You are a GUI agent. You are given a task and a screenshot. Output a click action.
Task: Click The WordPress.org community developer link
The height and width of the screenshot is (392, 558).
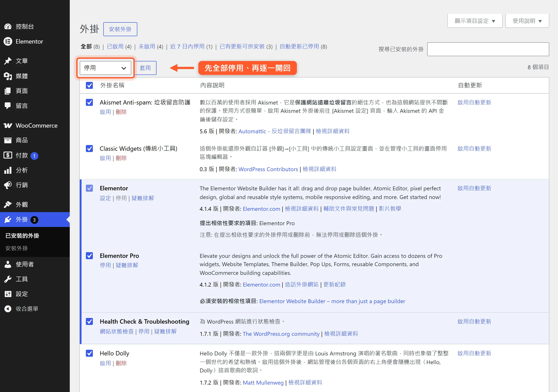(281, 334)
